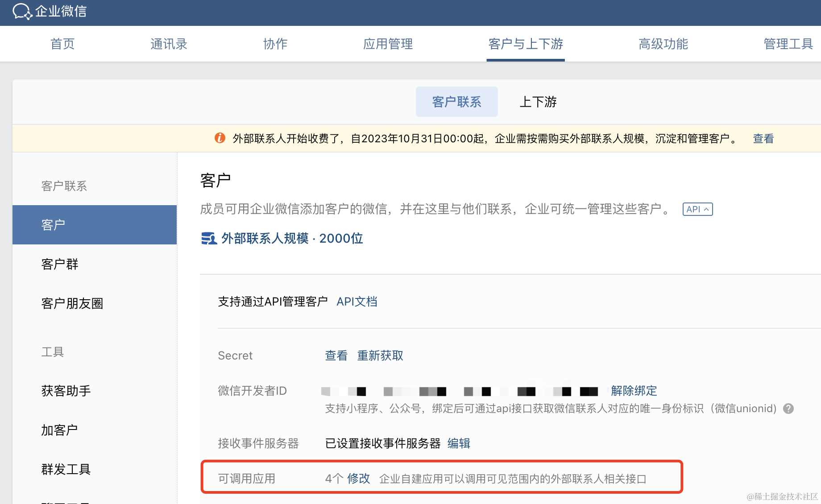This screenshot has height=504, width=821.
Task: Click 编辑 for 接收事件服务器
Action: click(x=459, y=443)
